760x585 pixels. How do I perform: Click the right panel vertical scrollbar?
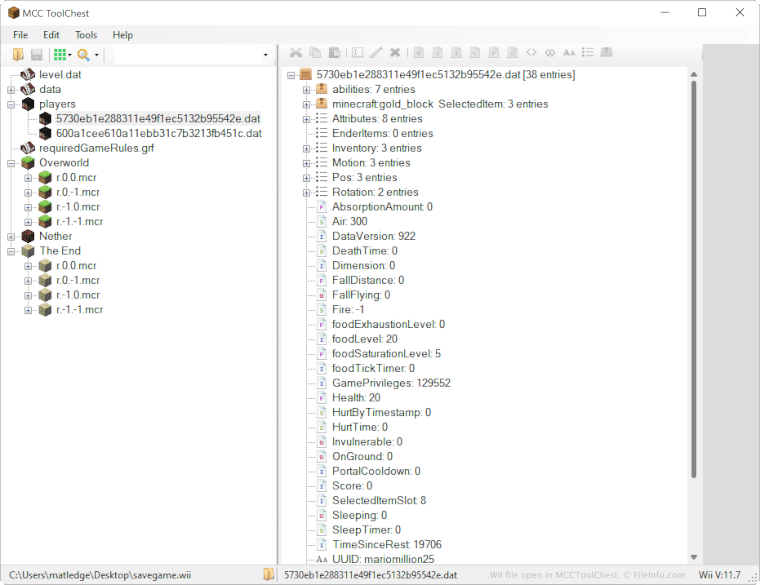(693, 300)
